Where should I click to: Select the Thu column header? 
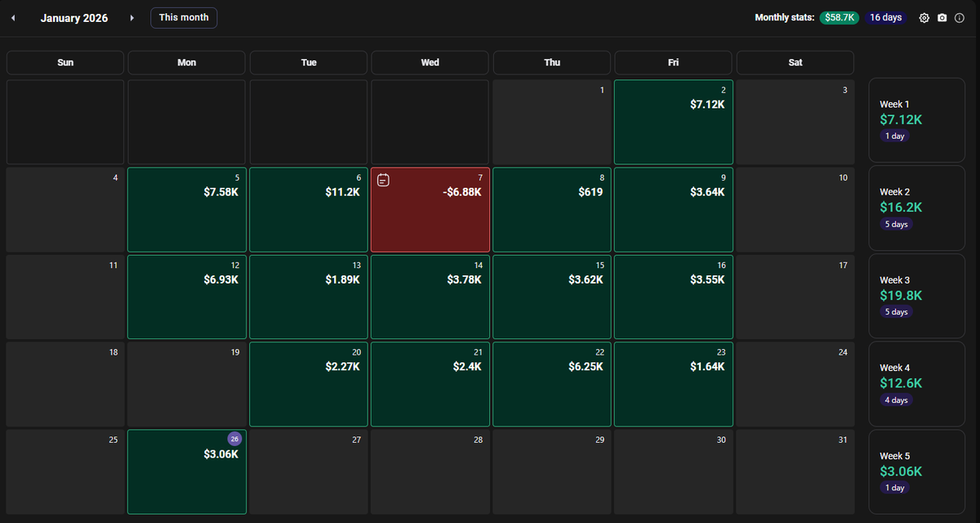click(x=552, y=63)
